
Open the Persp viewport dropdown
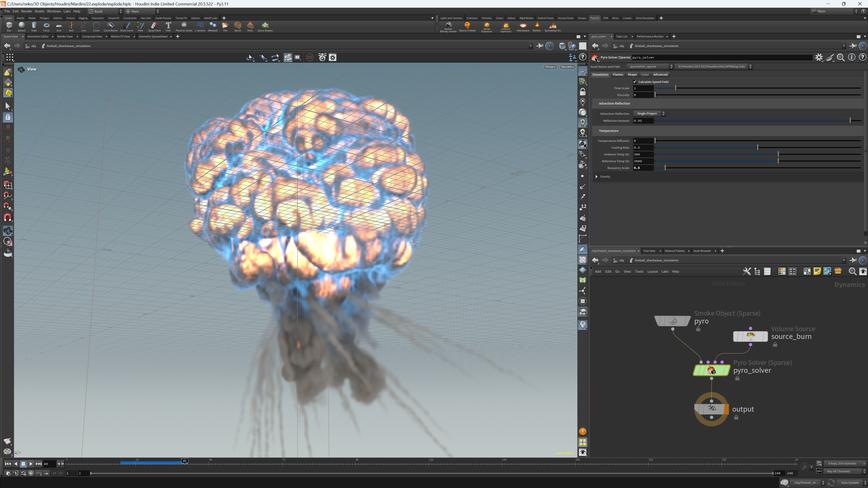click(x=550, y=67)
